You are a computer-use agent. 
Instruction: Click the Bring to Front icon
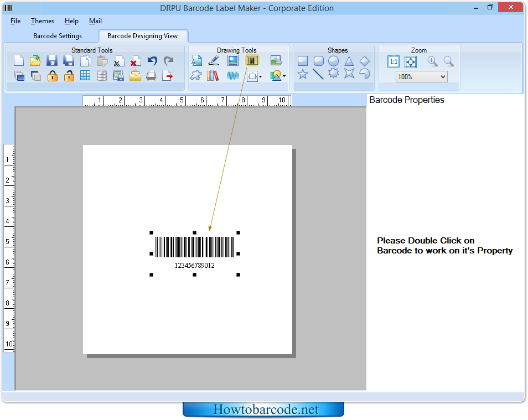[19, 76]
